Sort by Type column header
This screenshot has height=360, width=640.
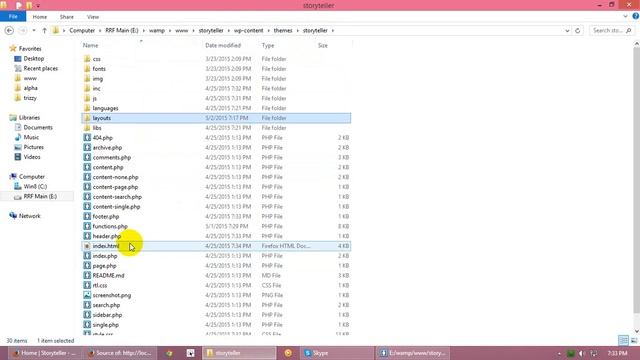(268, 45)
